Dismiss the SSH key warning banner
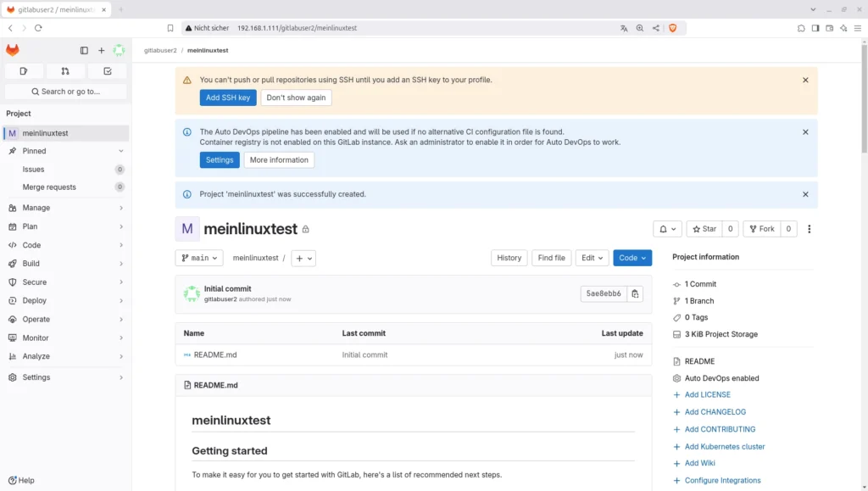Viewport: 868px width, 491px height. tap(805, 81)
